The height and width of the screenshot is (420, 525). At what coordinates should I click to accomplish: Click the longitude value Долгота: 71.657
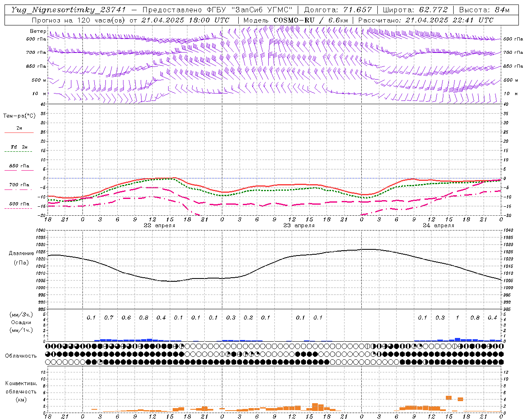tap(338, 10)
